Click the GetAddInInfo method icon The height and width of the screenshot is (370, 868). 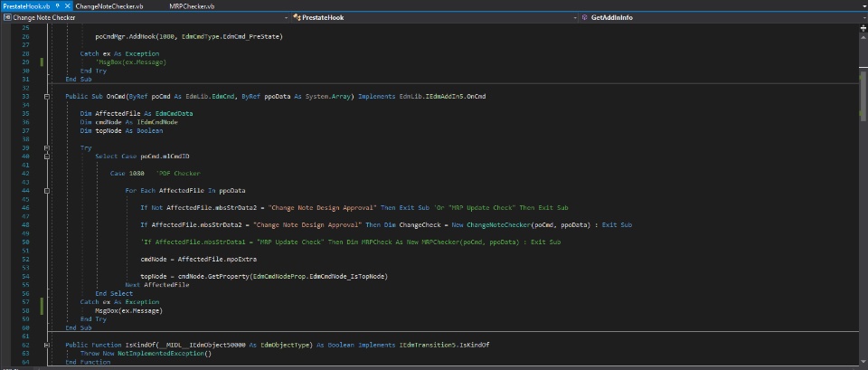click(584, 17)
